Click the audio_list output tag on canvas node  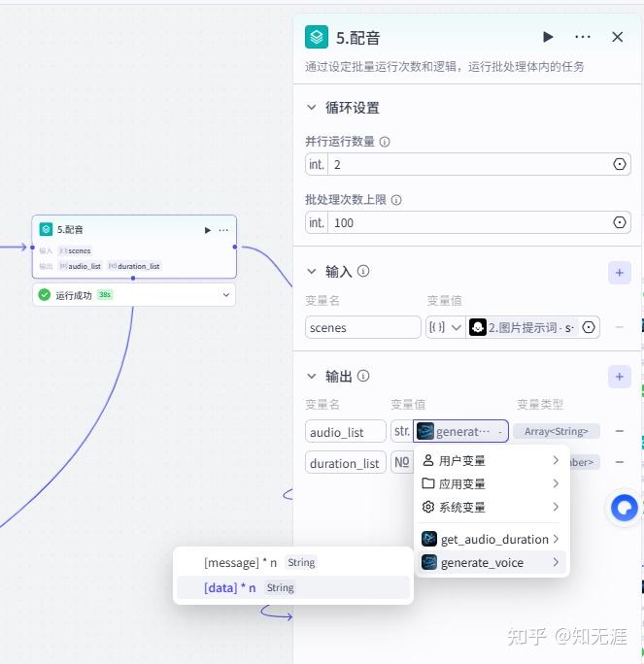click(x=81, y=266)
